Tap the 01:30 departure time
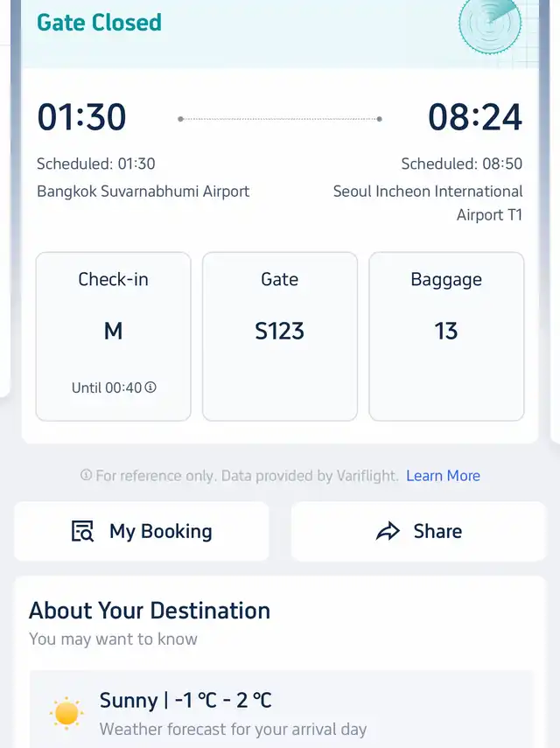 pyautogui.click(x=81, y=118)
